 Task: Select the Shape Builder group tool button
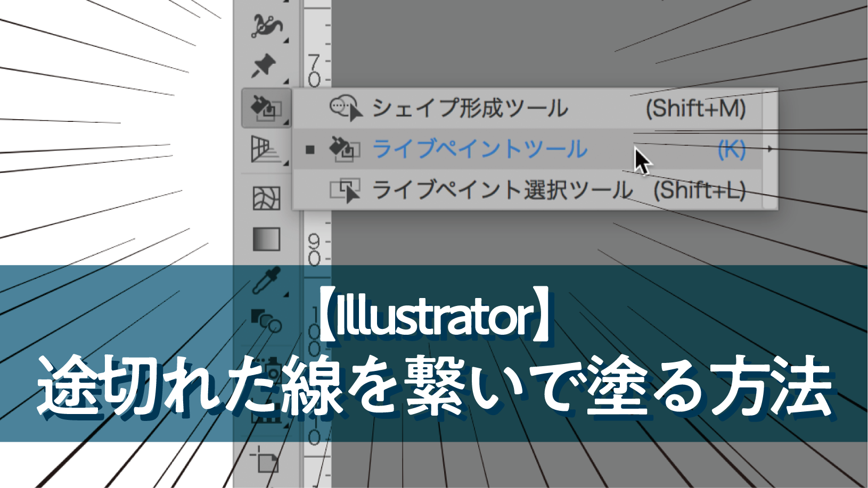pos(266,108)
